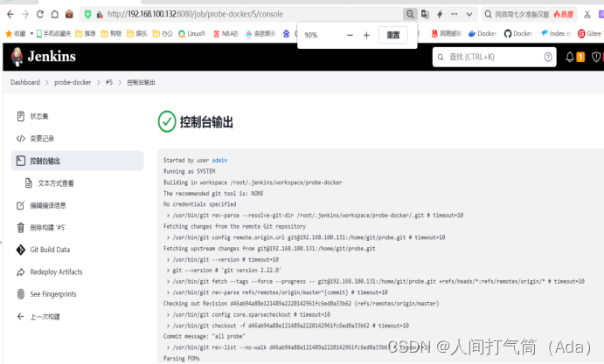Expand the chevron after Dashboard breadcrumb

(x=47, y=82)
